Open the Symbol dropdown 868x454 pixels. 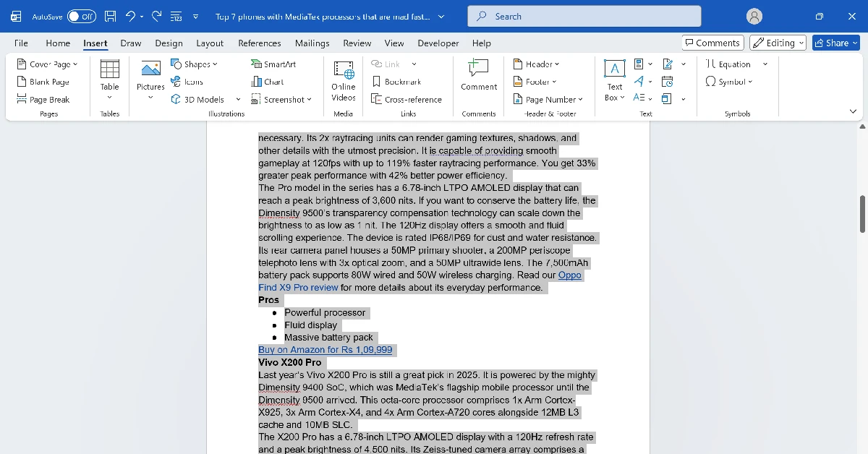click(x=729, y=82)
